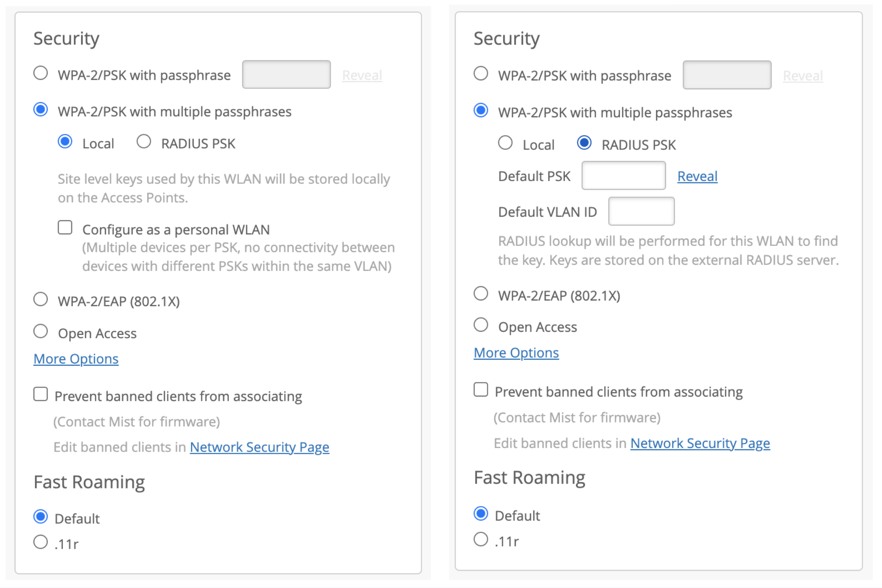Select .11r fast roaming in right panel

click(x=481, y=540)
